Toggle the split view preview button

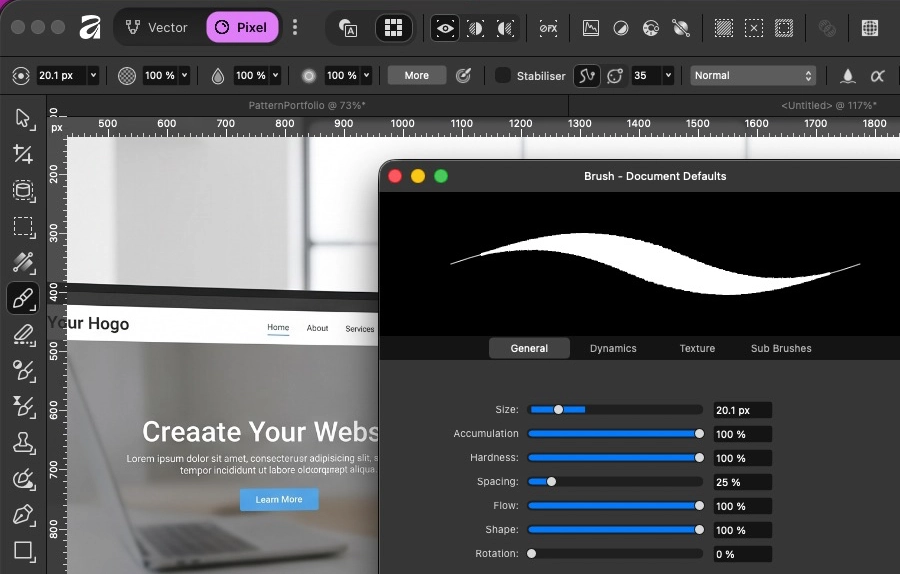[x=475, y=28]
